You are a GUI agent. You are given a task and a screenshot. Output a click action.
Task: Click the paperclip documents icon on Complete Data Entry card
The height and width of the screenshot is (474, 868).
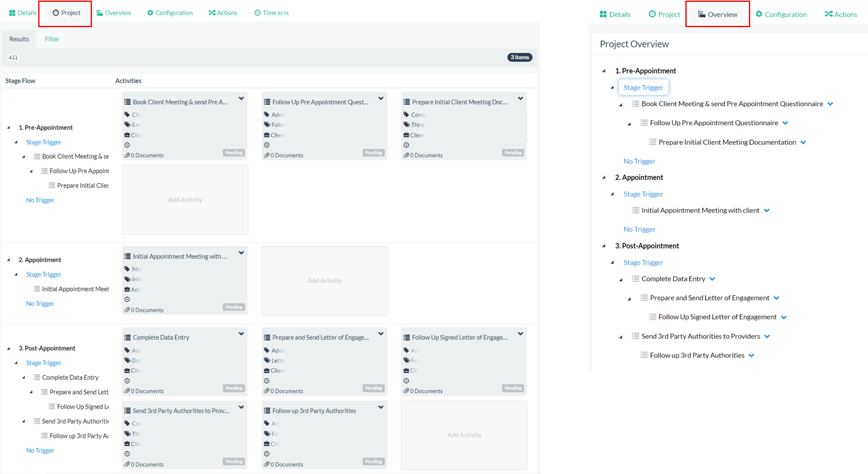point(127,391)
